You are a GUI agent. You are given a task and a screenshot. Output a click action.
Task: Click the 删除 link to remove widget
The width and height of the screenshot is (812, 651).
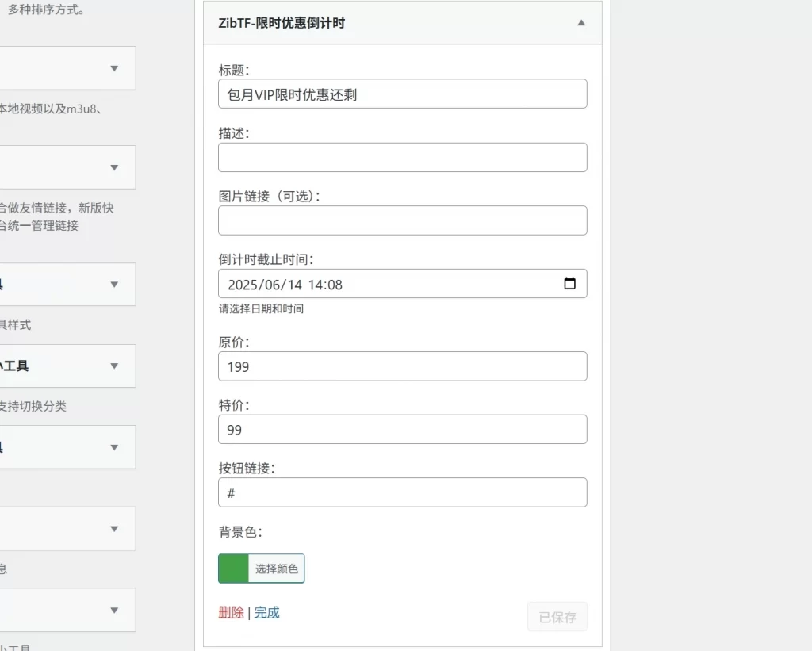tap(230, 612)
